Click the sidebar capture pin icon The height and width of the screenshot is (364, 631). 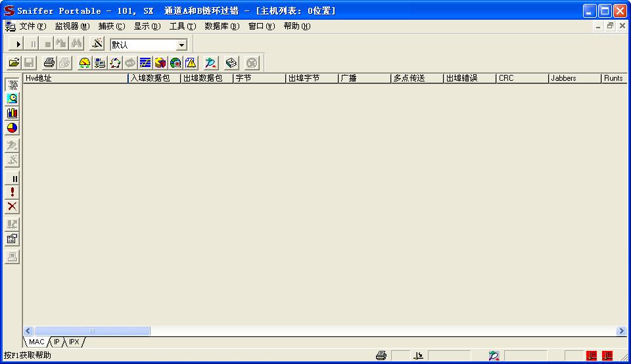coord(12,145)
